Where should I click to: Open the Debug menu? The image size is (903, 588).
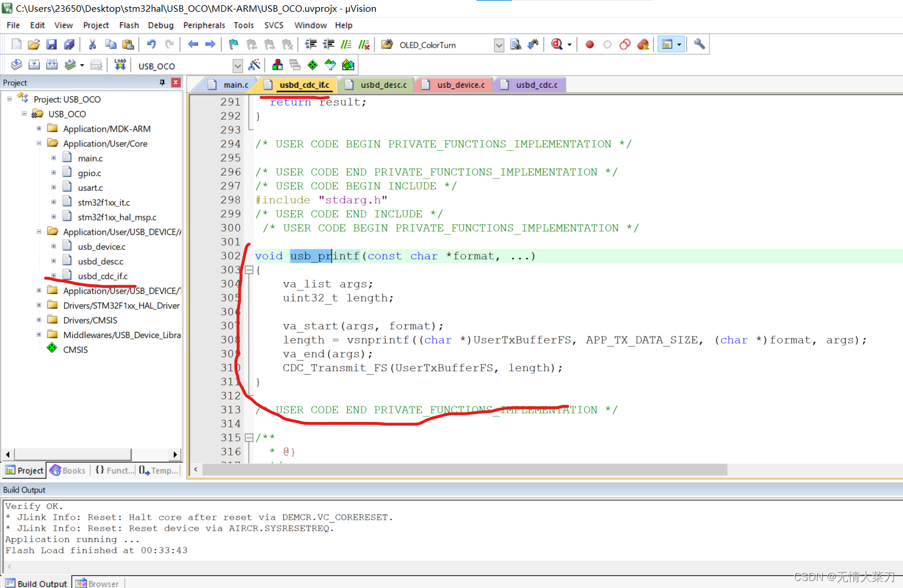(x=161, y=25)
